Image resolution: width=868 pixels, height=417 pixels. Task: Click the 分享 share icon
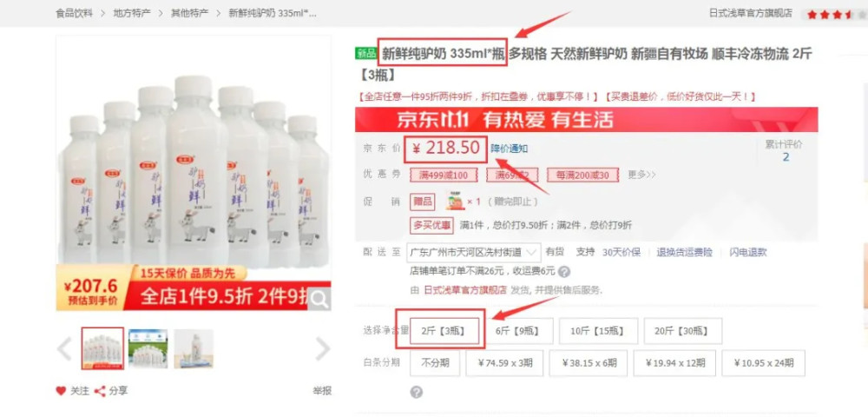click(x=100, y=391)
